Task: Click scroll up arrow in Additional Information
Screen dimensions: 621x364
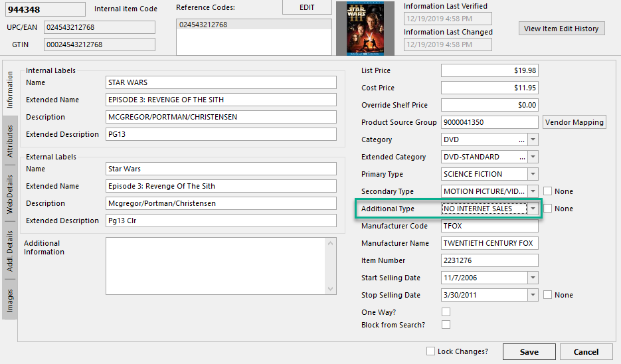Action: [x=331, y=243]
